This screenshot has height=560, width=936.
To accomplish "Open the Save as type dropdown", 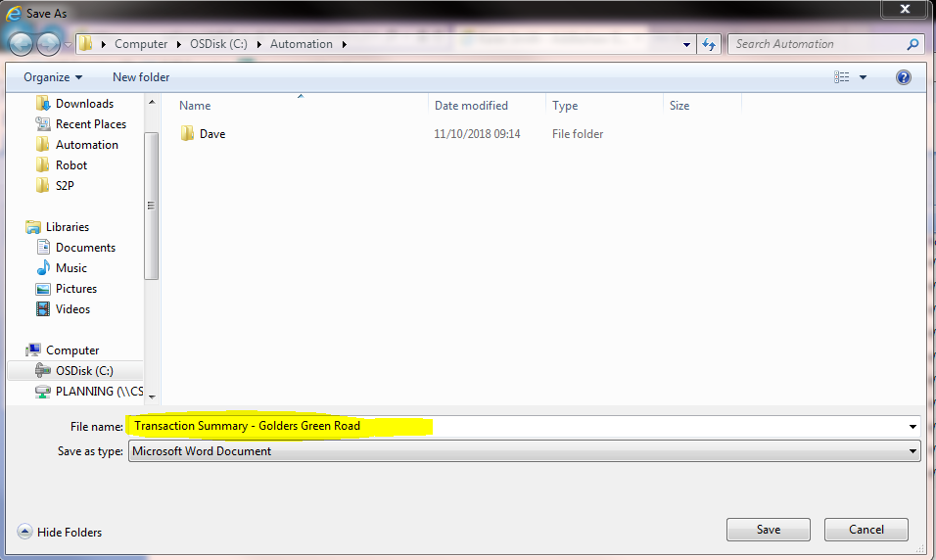I will click(x=524, y=451).
